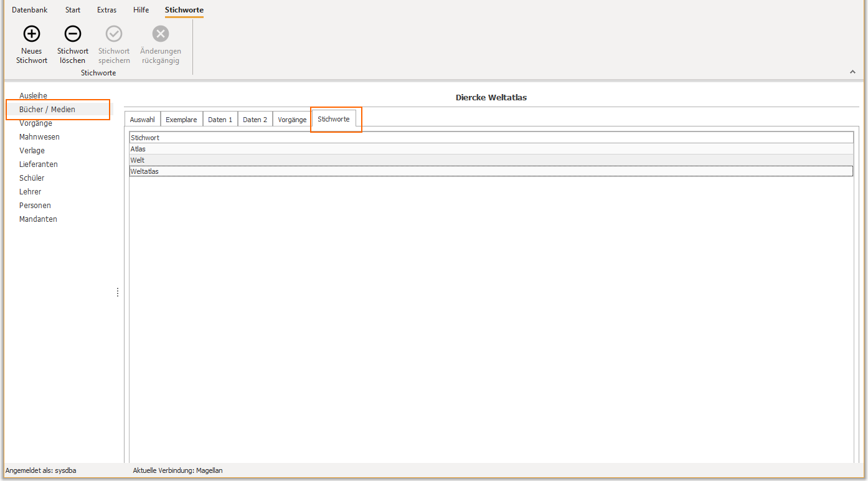Switch to the Exemplare tab

tap(181, 120)
